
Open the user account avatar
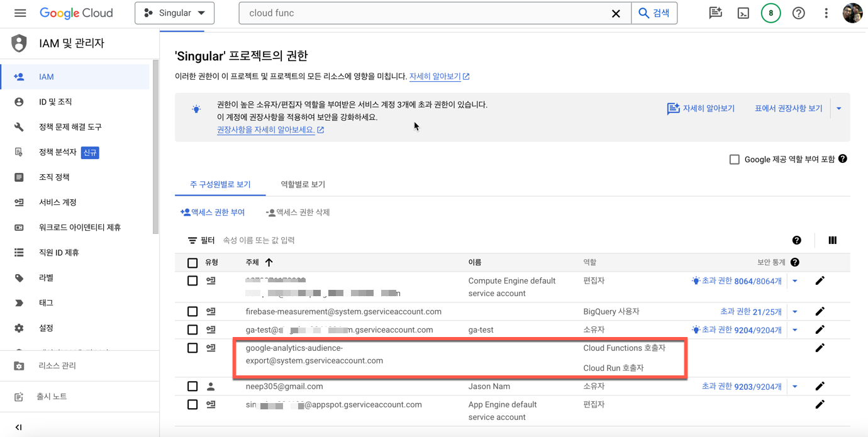(x=852, y=13)
